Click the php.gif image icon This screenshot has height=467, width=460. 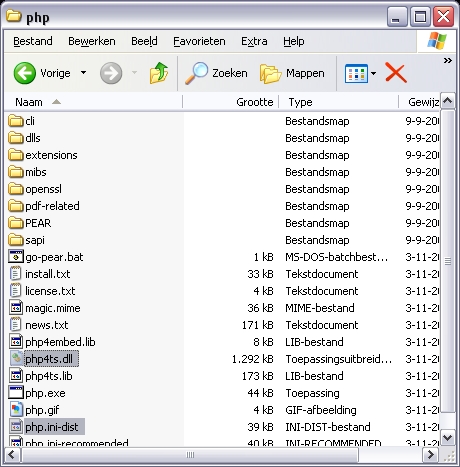click(16, 410)
